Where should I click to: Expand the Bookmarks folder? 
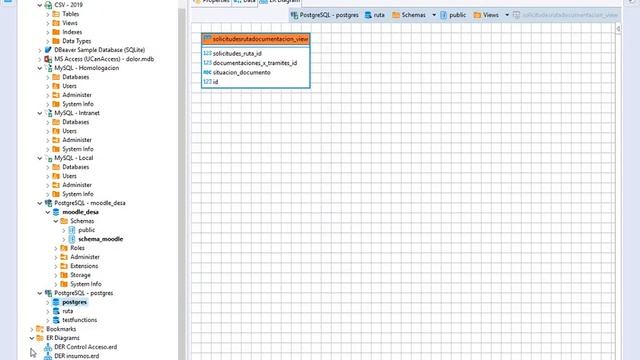32,329
